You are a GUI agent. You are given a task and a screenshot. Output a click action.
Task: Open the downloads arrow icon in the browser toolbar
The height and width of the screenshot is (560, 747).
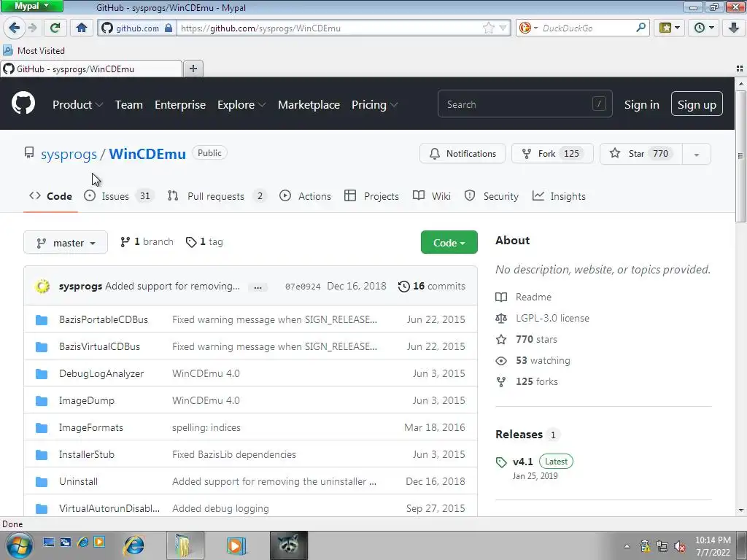(734, 28)
